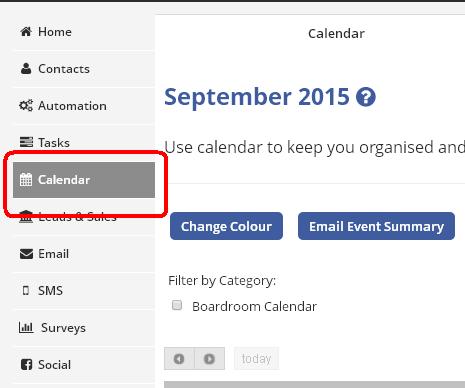Click the Calendar grid icon in sidebar
This screenshot has width=465, height=388.
tap(26, 180)
